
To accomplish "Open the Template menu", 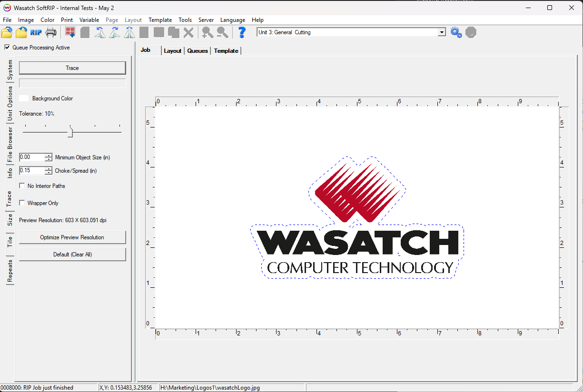I will tap(160, 20).
